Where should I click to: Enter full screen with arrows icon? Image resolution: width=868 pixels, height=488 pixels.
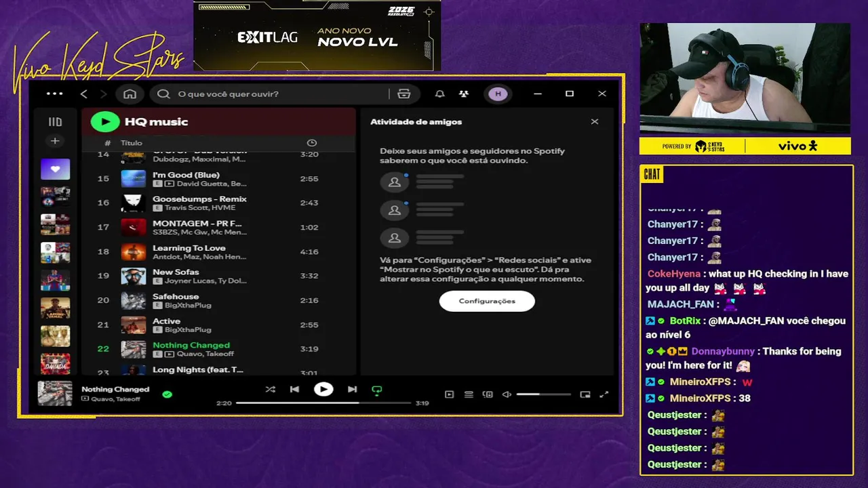click(x=604, y=394)
